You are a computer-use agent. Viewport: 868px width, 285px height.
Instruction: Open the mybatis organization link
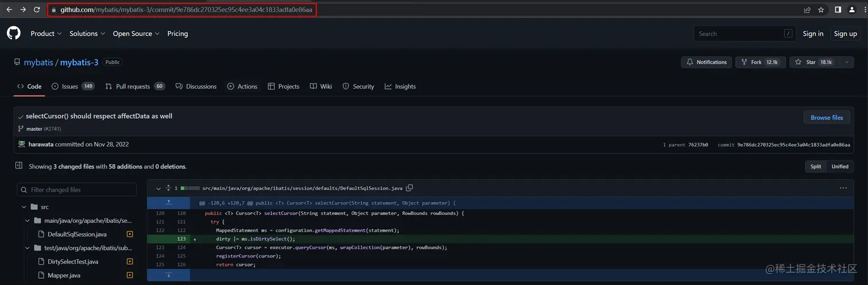(x=38, y=62)
